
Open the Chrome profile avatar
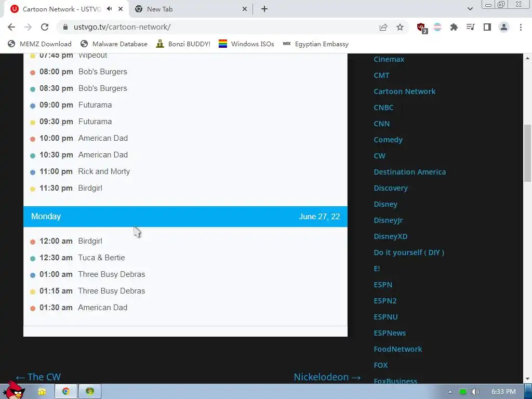[x=504, y=27]
